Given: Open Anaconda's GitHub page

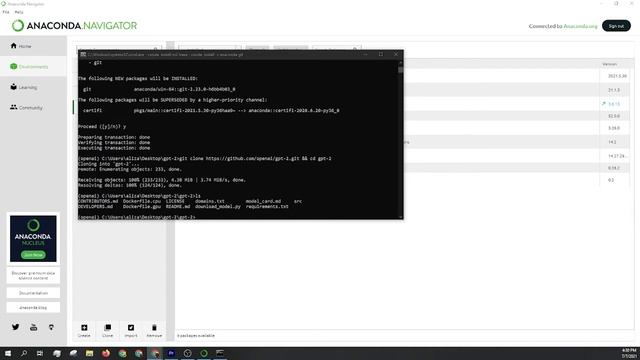Looking at the screenshot, I should [51, 327].
